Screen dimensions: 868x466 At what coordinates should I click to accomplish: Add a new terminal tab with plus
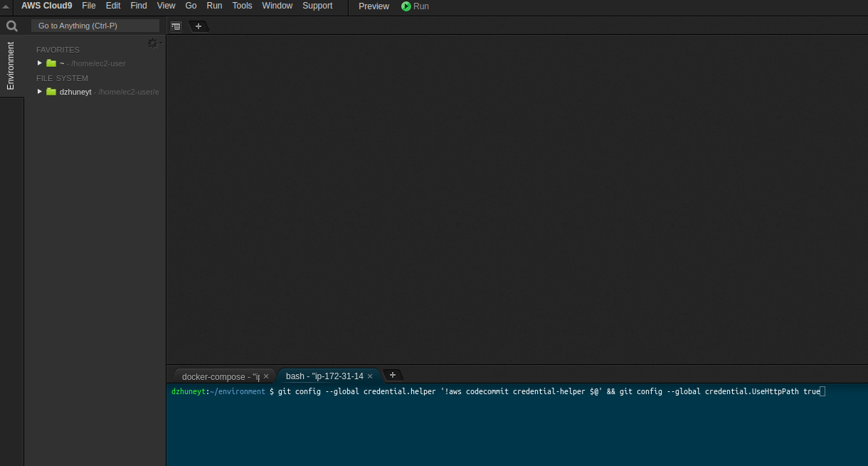tap(392, 375)
